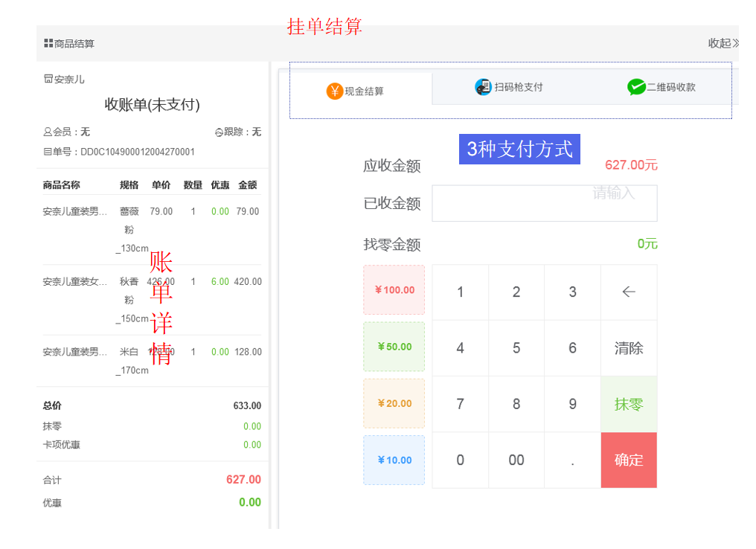Click the 米白_170cm spec cell
Viewport: 756px width, 549px height.
[132, 361]
